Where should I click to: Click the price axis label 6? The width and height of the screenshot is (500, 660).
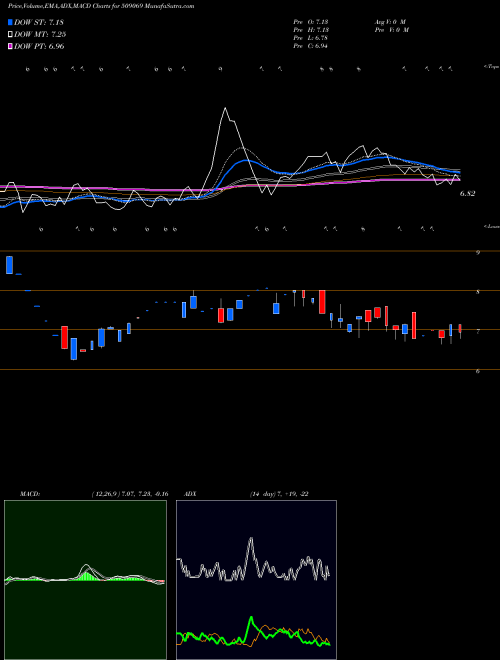coord(478,372)
